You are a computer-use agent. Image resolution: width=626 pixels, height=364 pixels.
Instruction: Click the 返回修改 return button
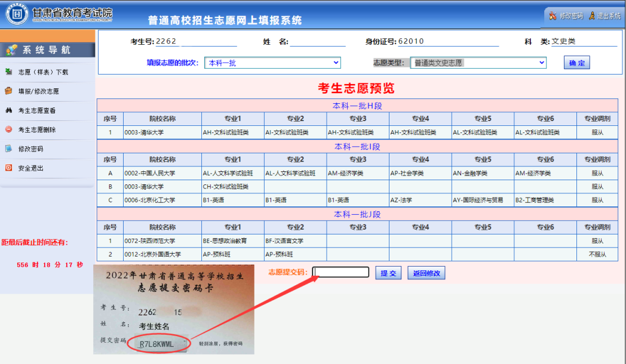click(x=426, y=272)
